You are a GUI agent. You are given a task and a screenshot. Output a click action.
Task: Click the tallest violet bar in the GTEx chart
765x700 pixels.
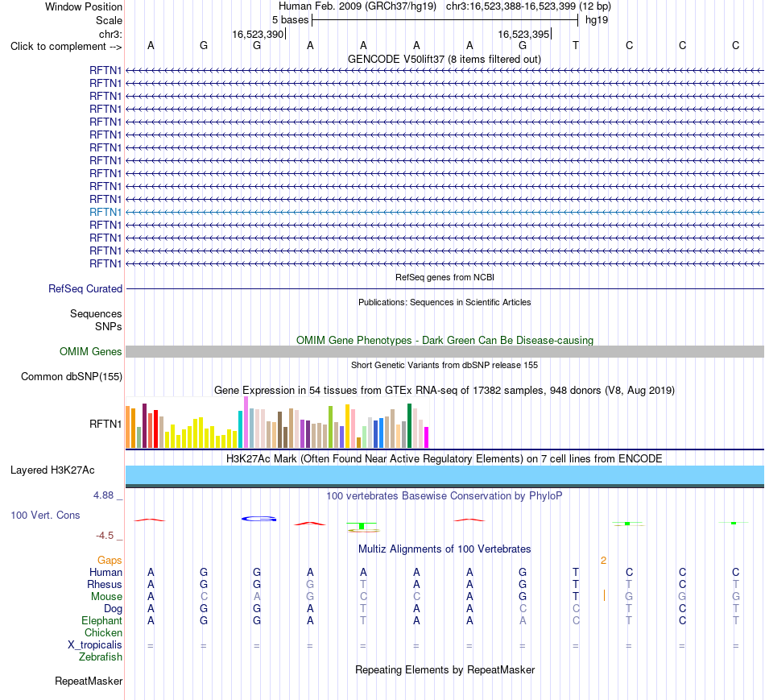tap(246, 422)
